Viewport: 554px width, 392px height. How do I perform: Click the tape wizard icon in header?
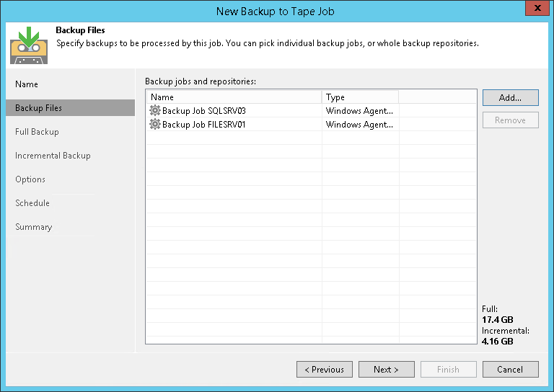29,45
